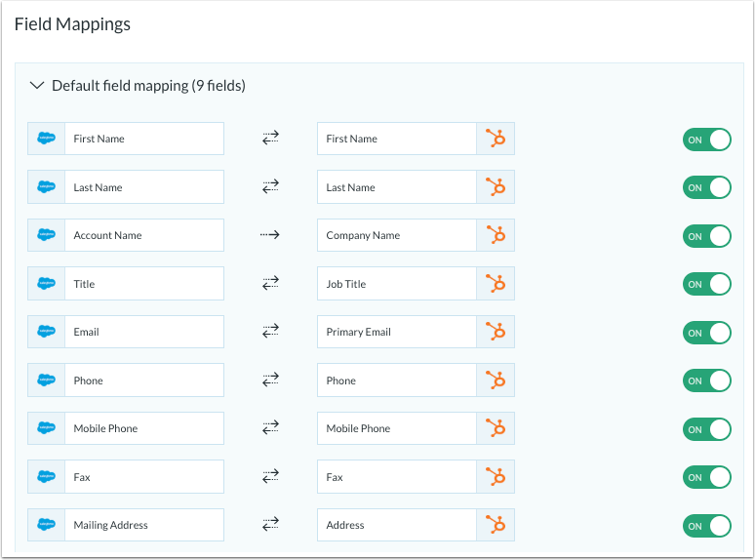Toggle off the Fax mapping
Image resolution: width=755 pixels, height=560 pixels.
coord(707,477)
